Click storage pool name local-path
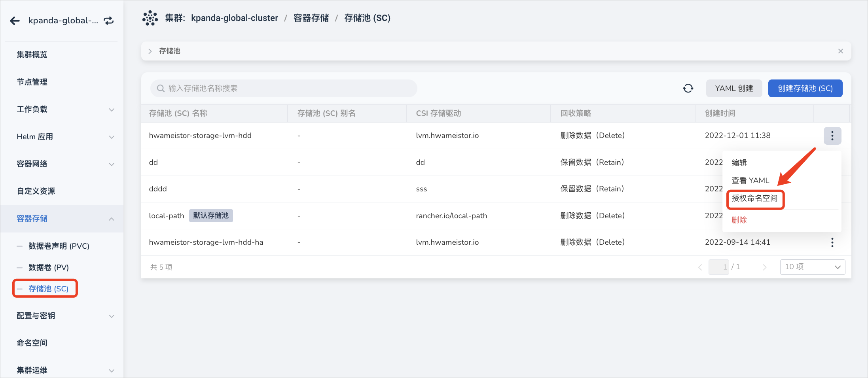868x378 pixels. tap(167, 216)
